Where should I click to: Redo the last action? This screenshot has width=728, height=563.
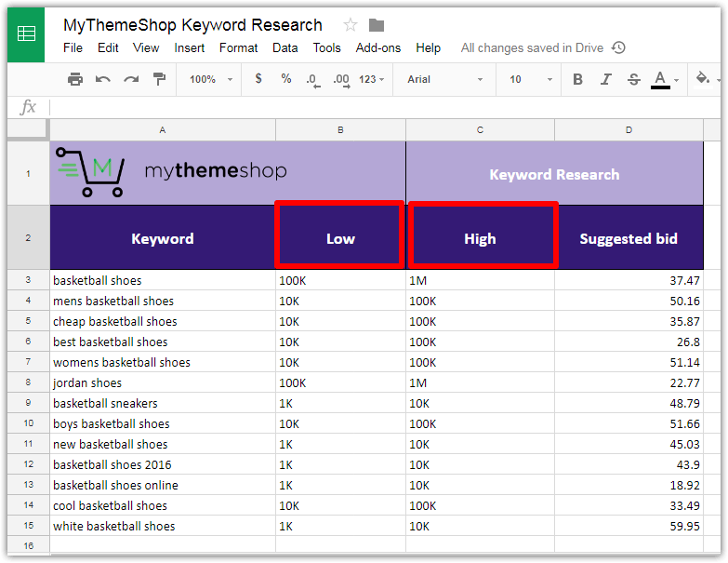click(131, 79)
